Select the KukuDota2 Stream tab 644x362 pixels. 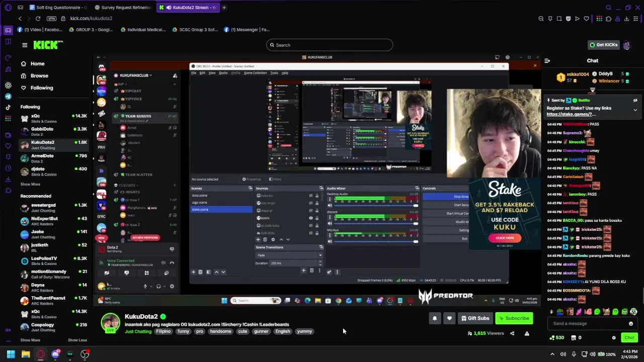tap(188, 8)
